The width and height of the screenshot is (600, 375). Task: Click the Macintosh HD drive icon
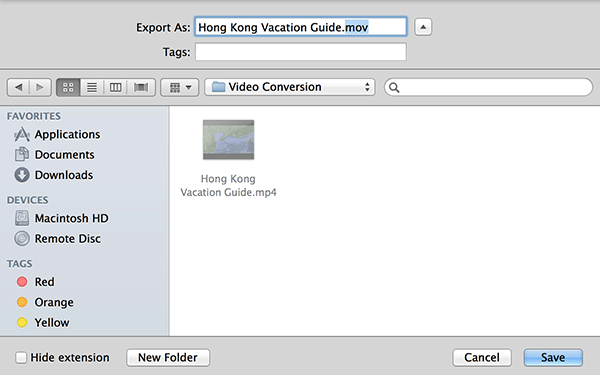pyautogui.click(x=22, y=218)
